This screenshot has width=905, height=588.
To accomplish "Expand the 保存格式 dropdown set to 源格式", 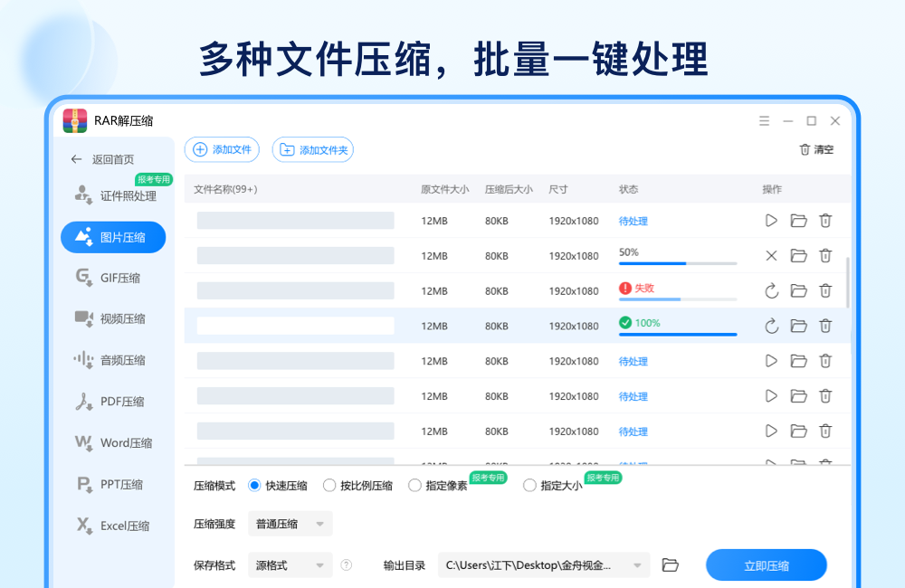I will click(290, 564).
